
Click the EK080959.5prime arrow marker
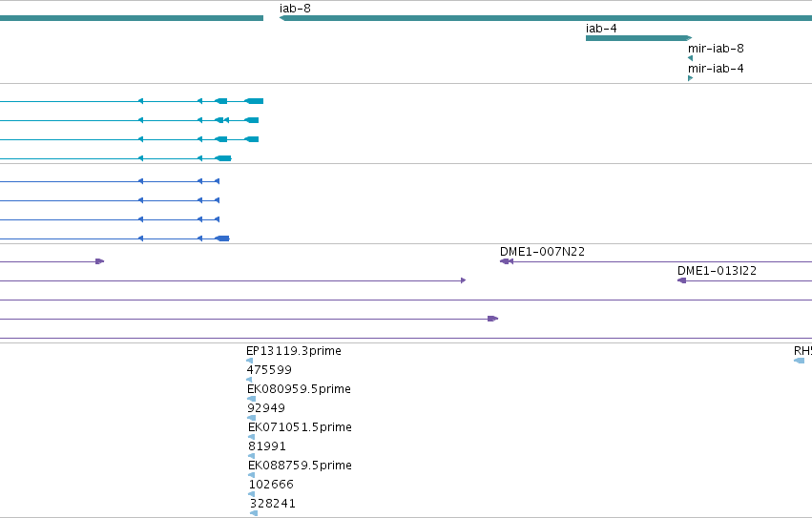251,399
